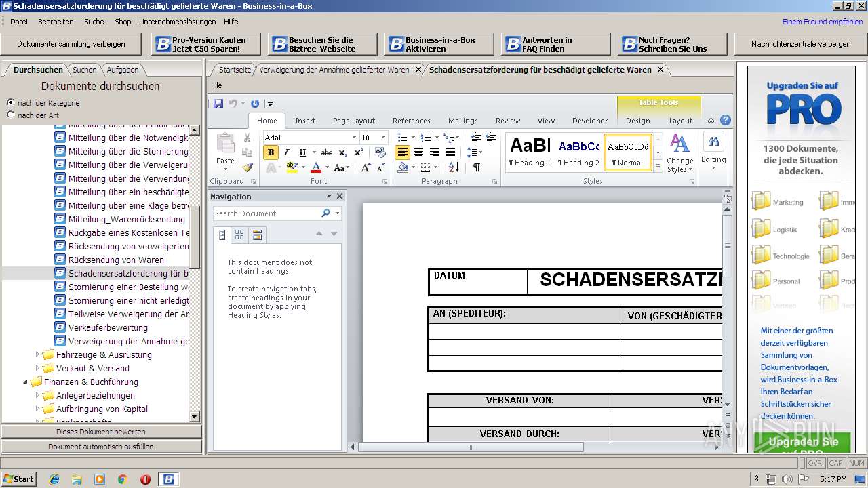This screenshot has height=488, width=868.
Task: Toggle Underline formatting
Action: [x=302, y=152]
